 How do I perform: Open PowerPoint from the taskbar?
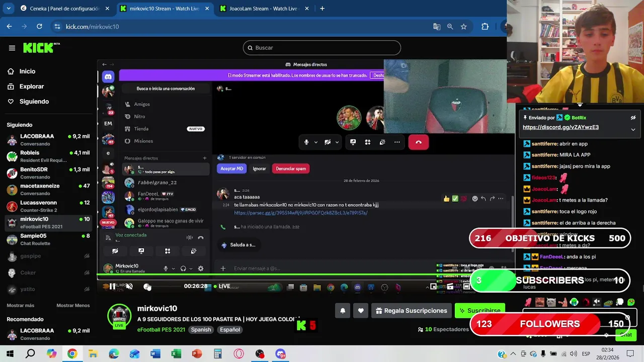[x=197, y=354]
